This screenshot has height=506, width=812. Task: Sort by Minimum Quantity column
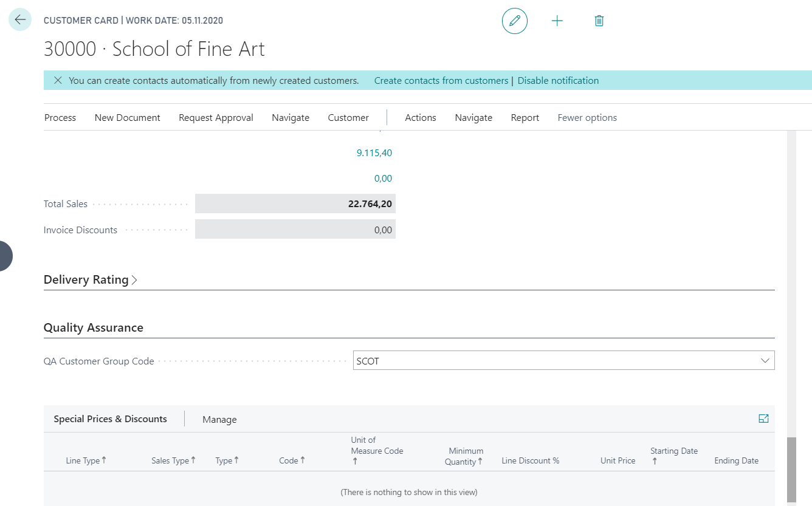[464, 456]
